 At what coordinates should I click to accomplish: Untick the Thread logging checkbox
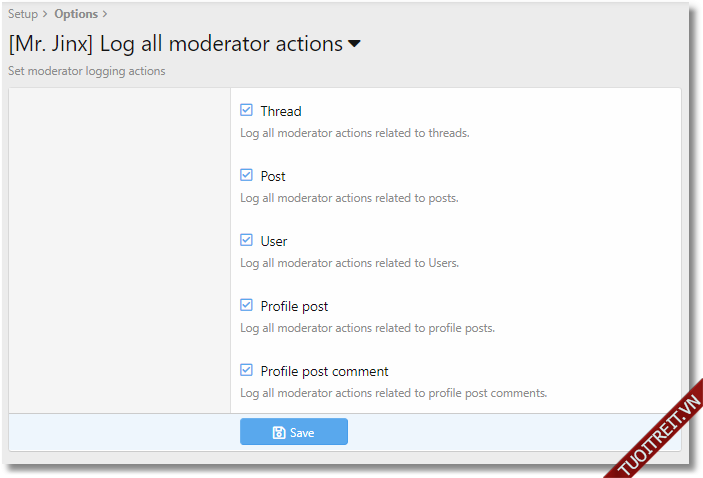(x=247, y=110)
